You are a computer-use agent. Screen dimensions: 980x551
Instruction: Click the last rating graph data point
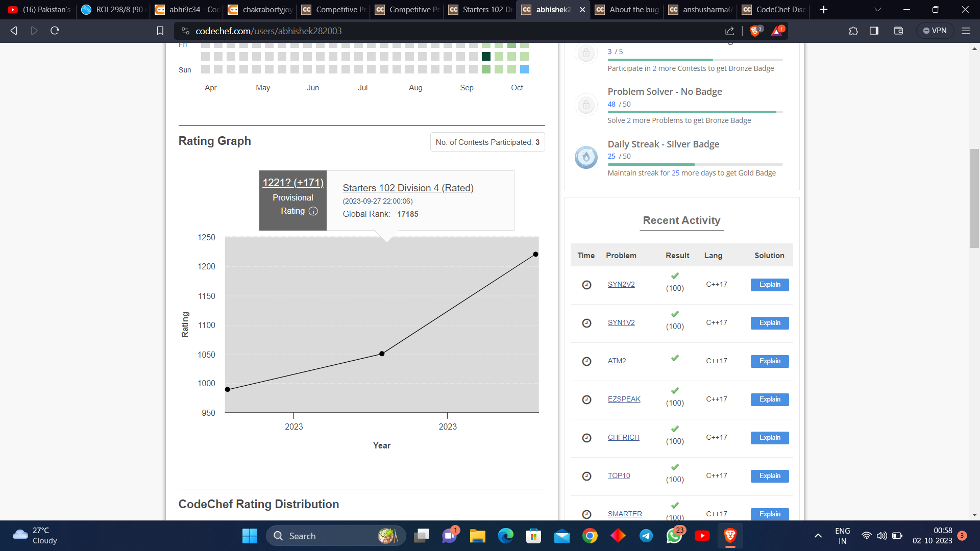pos(535,254)
